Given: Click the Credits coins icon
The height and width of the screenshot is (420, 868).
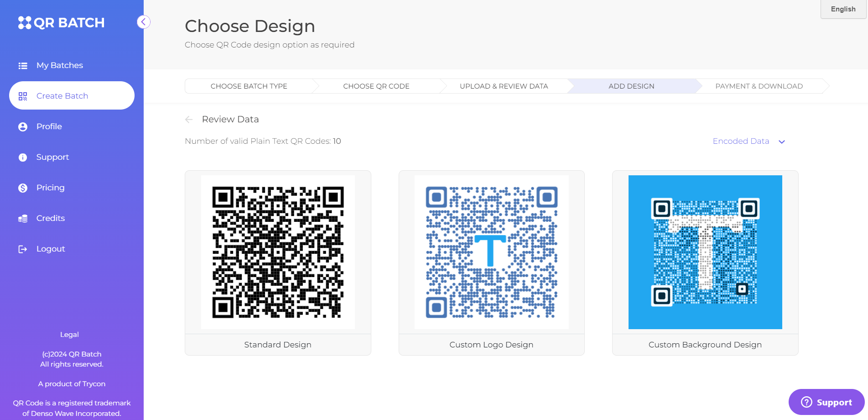Looking at the screenshot, I should [x=23, y=218].
